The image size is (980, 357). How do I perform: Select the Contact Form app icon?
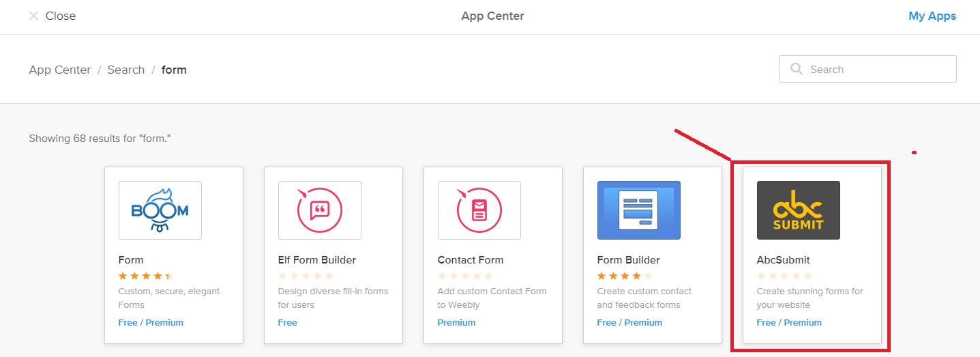(x=479, y=210)
